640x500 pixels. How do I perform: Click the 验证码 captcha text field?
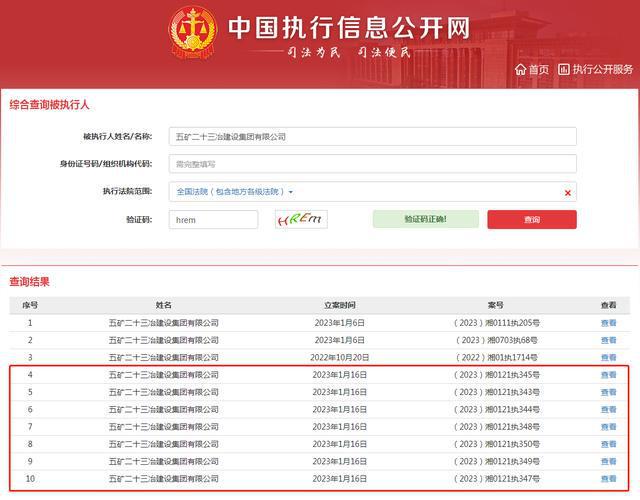(213, 220)
